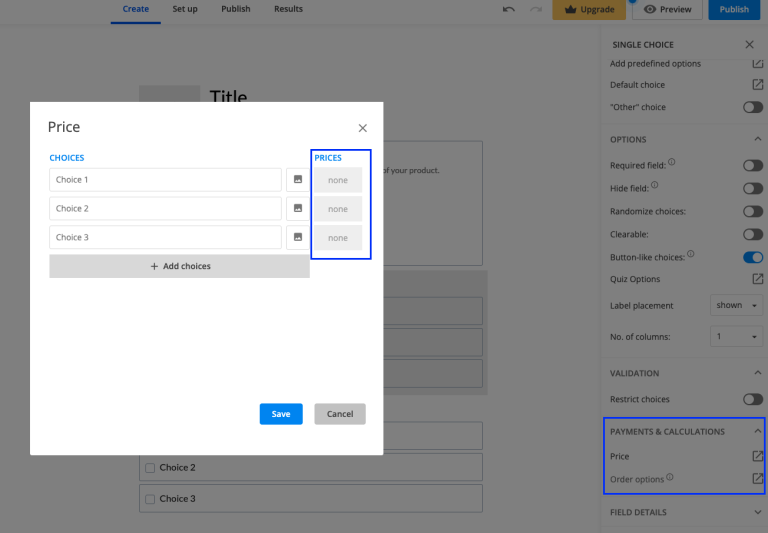Screen dimensions: 768x533
Task: Save the Price dialog changes
Action: (x=281, y=414)
